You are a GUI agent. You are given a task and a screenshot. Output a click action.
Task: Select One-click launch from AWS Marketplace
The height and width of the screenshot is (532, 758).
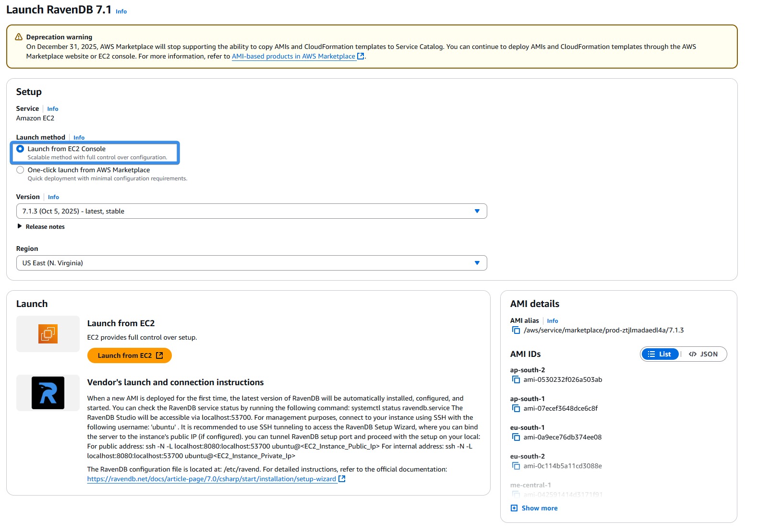pos(20,170)
